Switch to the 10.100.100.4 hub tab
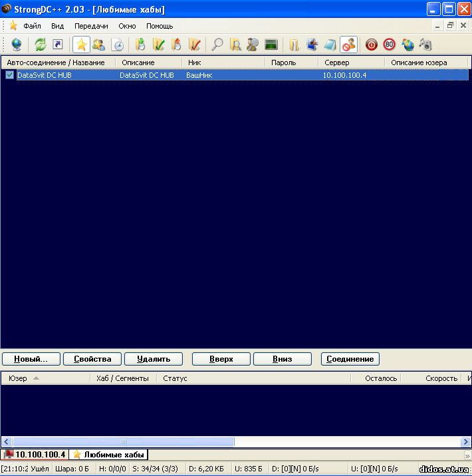Screen dimensions: 472x476 pyautogui.click(x=35, y=454)
